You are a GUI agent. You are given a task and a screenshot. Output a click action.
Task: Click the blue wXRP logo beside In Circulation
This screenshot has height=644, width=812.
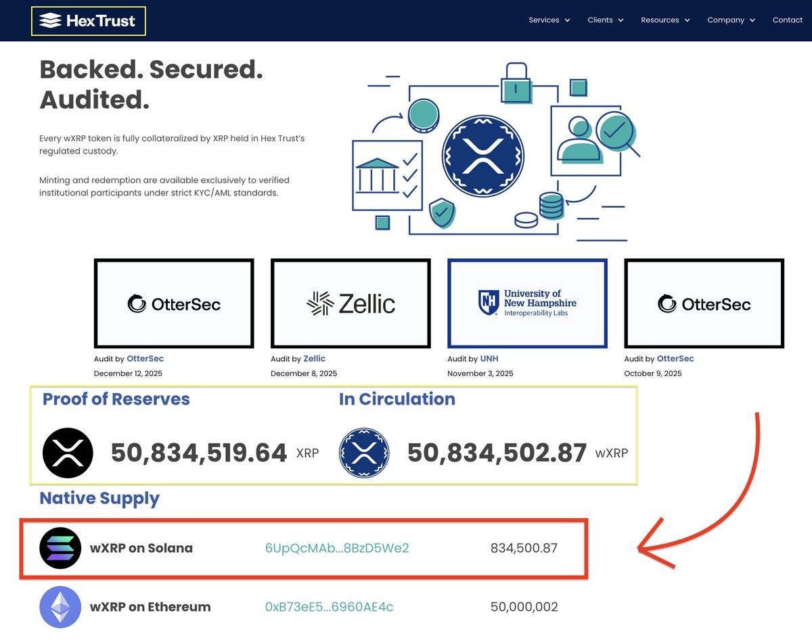364,453
